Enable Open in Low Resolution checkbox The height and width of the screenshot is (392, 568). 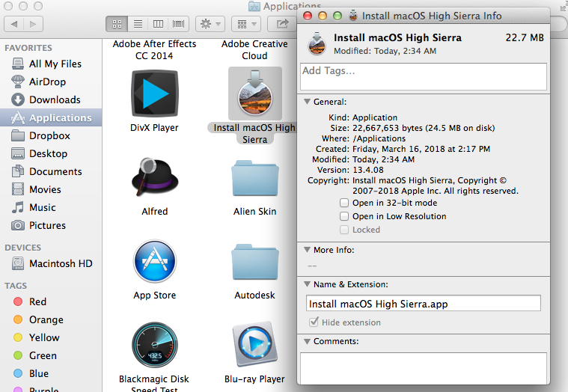click(344, 216)
